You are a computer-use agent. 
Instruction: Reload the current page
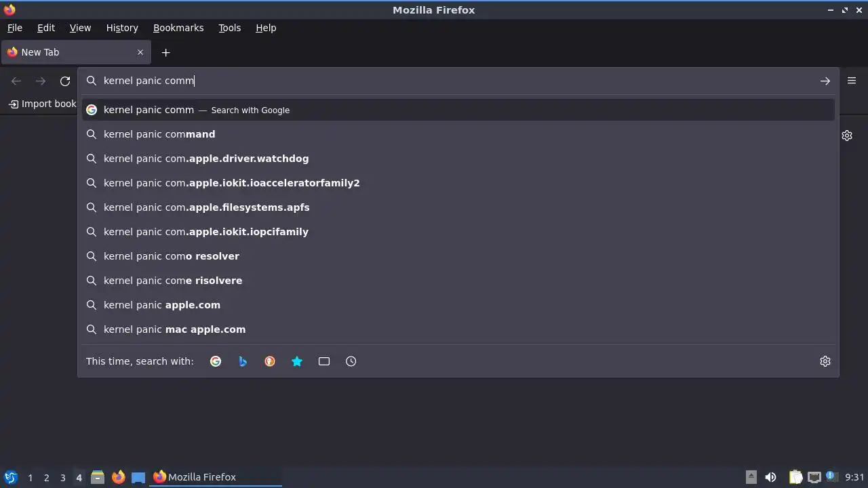65,81
